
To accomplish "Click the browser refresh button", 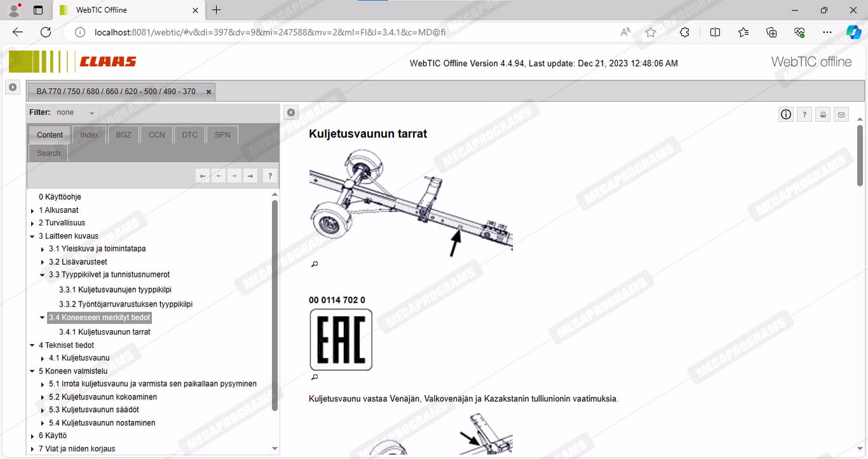I will [46, 32].
